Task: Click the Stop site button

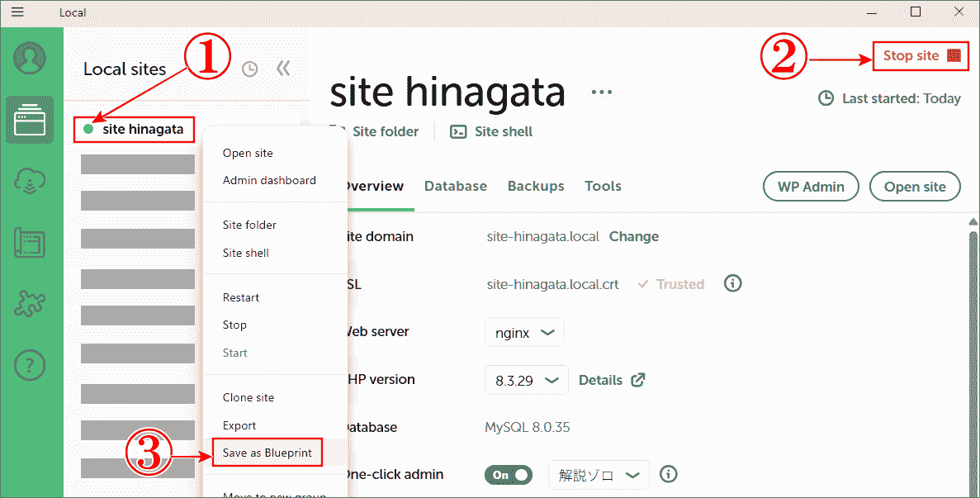Action: 921,55
